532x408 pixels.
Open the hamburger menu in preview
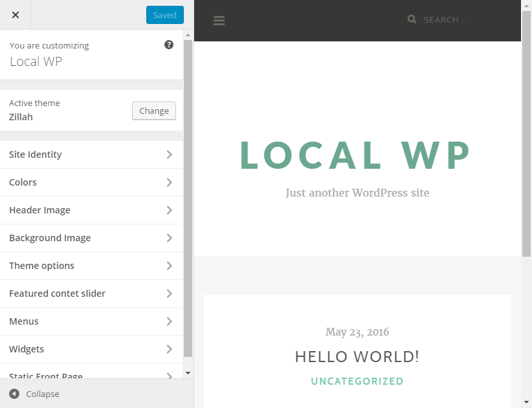click(x=219, y=20)
